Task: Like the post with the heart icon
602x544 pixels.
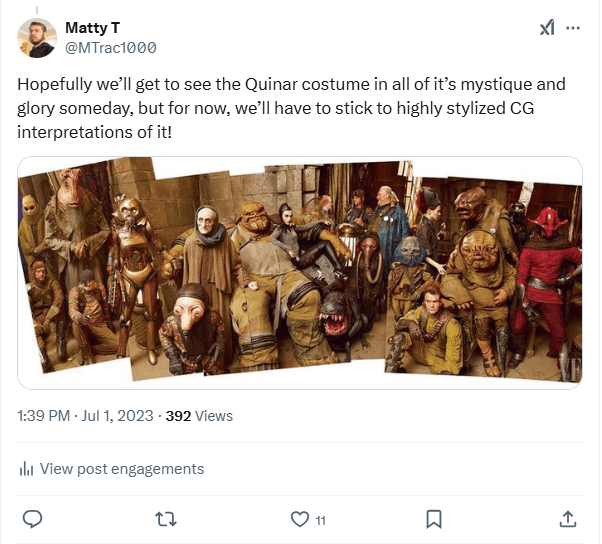Action: [299, 519]
